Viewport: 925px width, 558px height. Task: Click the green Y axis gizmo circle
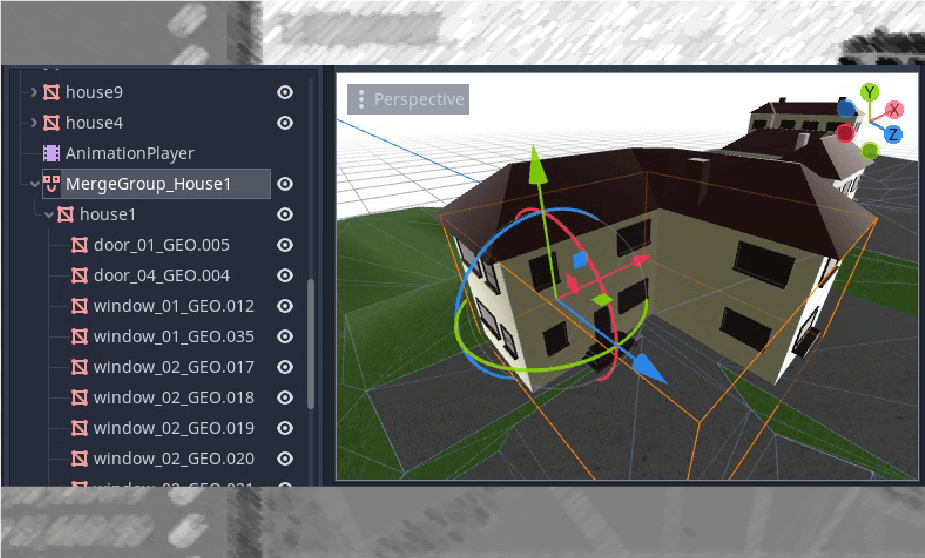(x=870, y=92)
